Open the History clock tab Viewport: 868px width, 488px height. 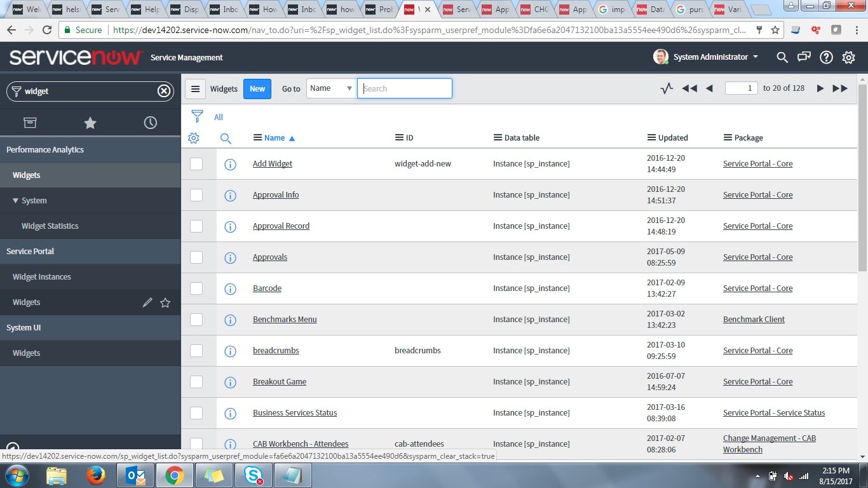151,123
